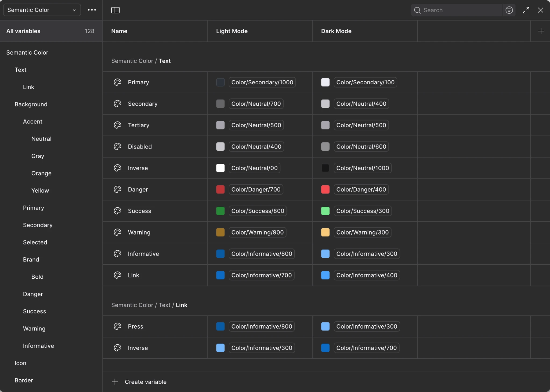Click the Press variable name
The width and height of the screenshot is (550, 392).
pyautogui.click(x=136, y=326)
